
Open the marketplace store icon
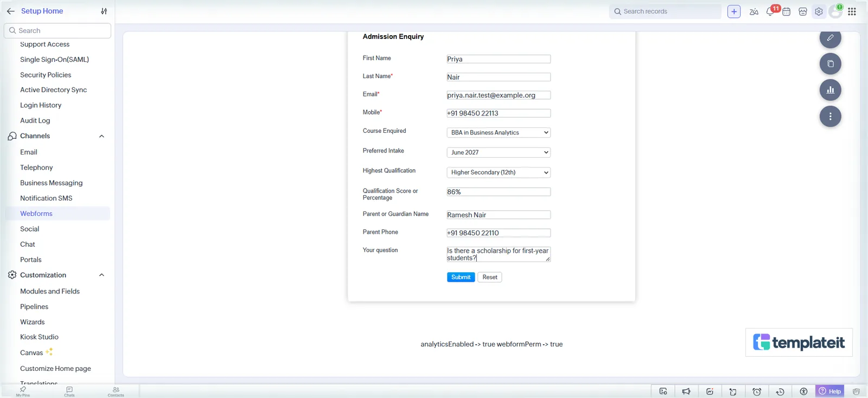(803, 11)
